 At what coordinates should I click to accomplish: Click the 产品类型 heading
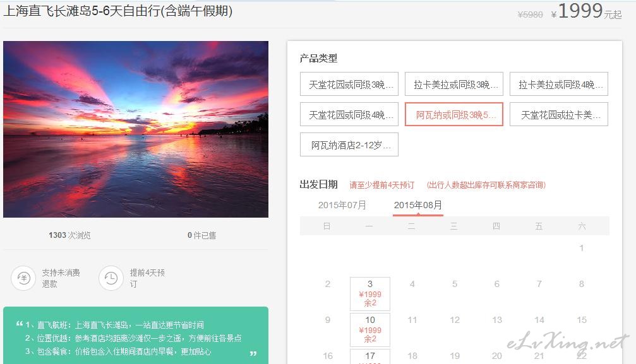coord(318,59)
